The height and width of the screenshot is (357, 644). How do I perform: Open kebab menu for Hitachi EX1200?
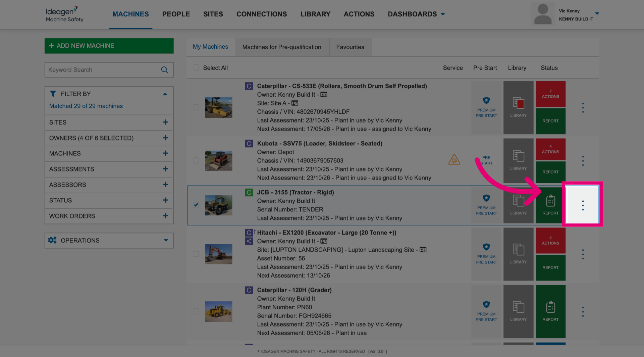point(583,254)
